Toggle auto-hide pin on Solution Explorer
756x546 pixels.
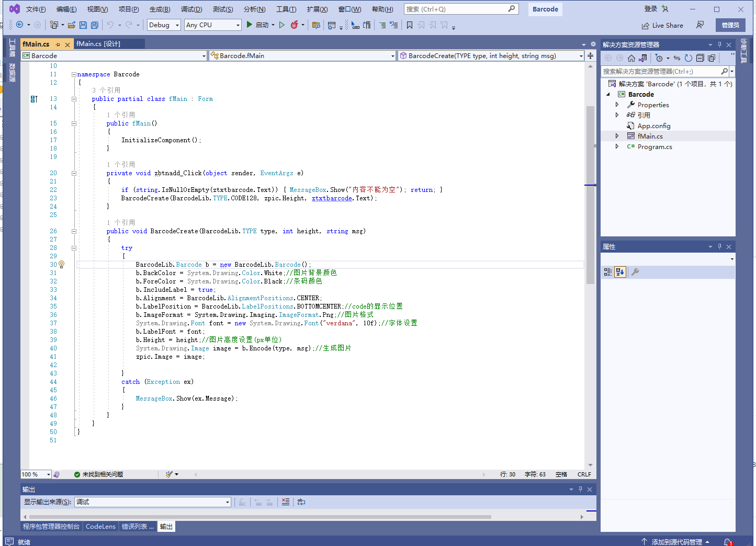coord(719,44)
